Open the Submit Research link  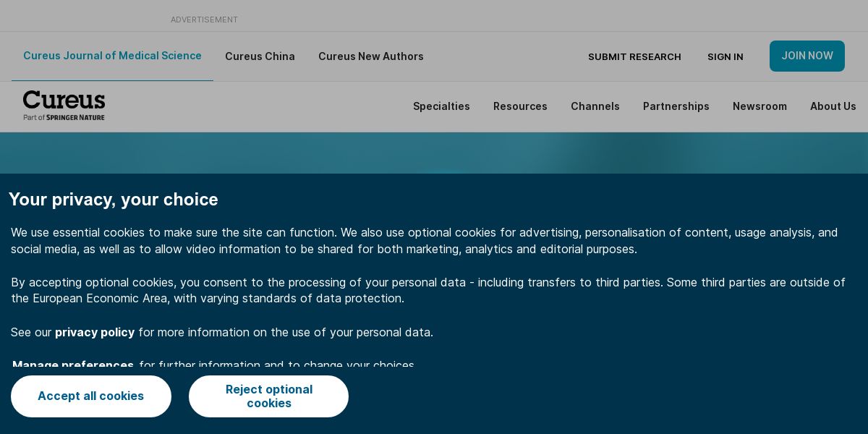pyautogui.click(x=634, y=56)
